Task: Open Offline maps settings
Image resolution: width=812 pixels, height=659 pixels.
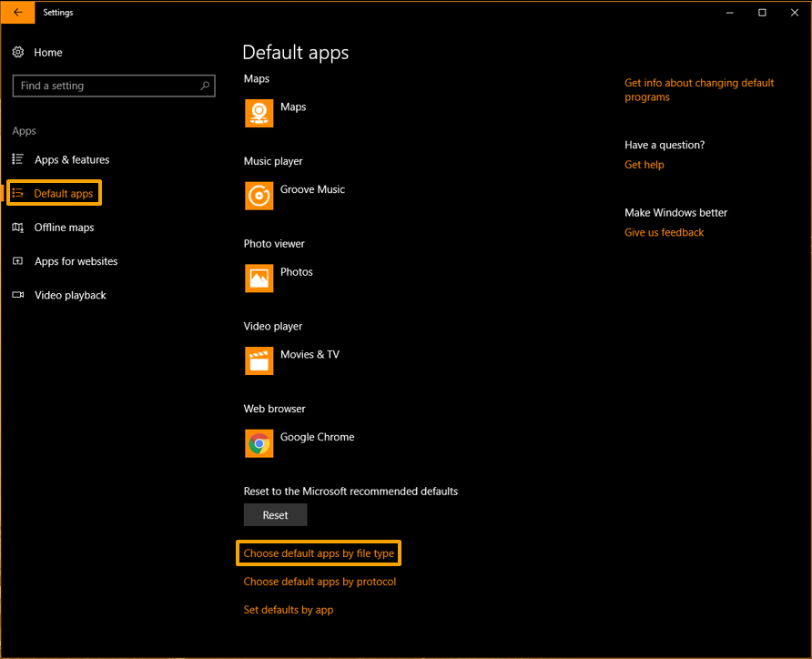Action: 65,228
